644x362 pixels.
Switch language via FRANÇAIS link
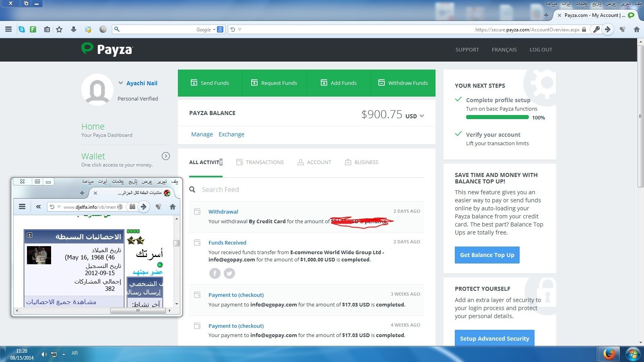click(504, 49)
